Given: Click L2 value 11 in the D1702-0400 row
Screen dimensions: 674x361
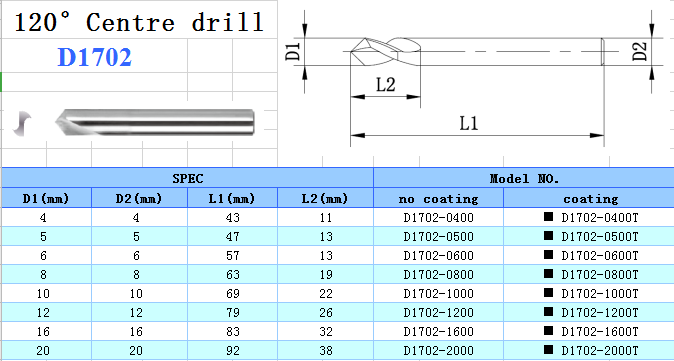Looking at the screenshot, I should [326, 218].
